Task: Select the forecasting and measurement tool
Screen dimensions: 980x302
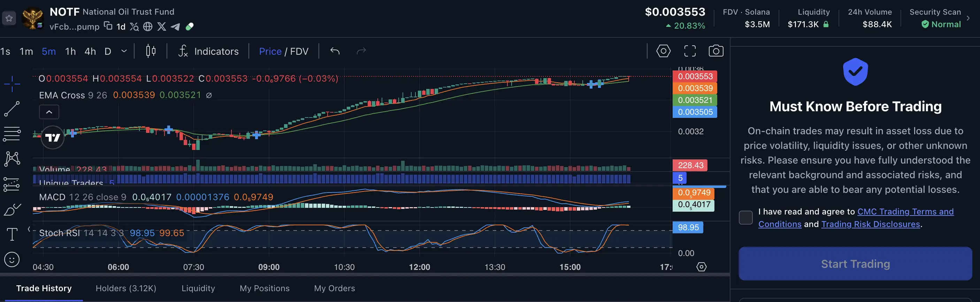Action: coord(12,184)
